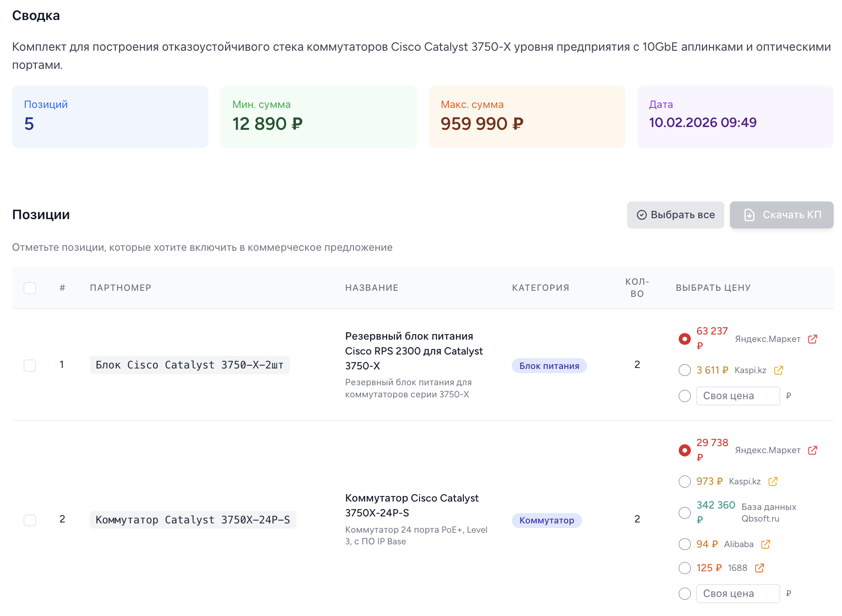The width and height of the screenshot is (842, 616).
Task: Select the 973 ₽ Kaspi.kz price radio
Action: click(x=684, y=482)
